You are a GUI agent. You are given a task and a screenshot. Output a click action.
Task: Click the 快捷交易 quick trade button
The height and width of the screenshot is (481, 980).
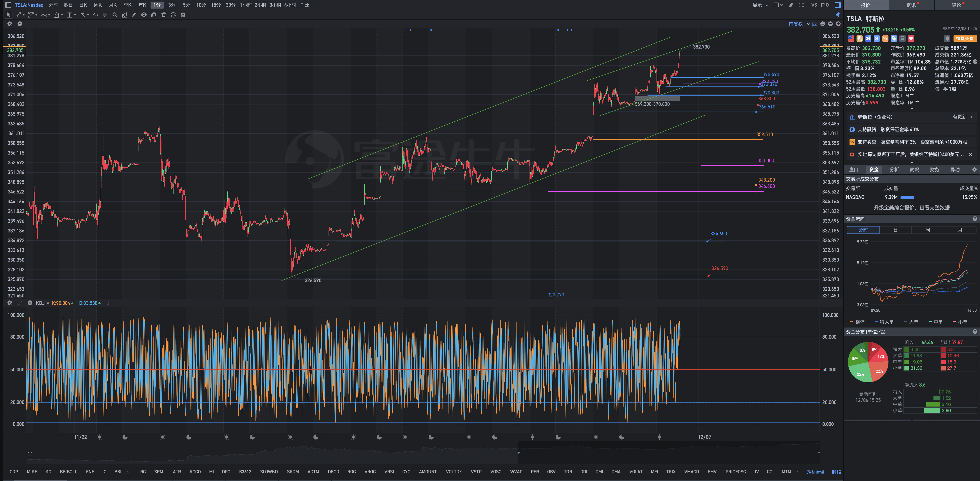click(x=965, y=38)
